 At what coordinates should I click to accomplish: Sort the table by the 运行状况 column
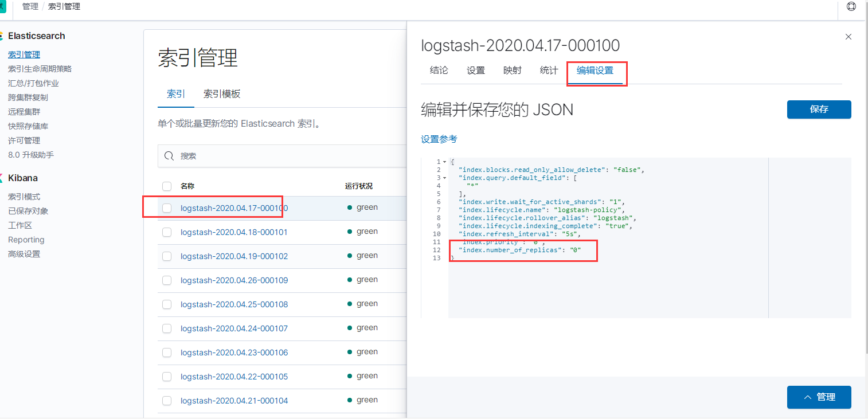[x=359, y=186]
